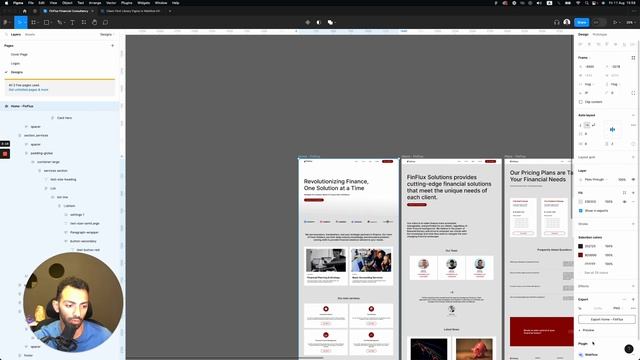Open the Frame type dropdown
The height and width of the screenshot is (360, 640).
(583, 58)
